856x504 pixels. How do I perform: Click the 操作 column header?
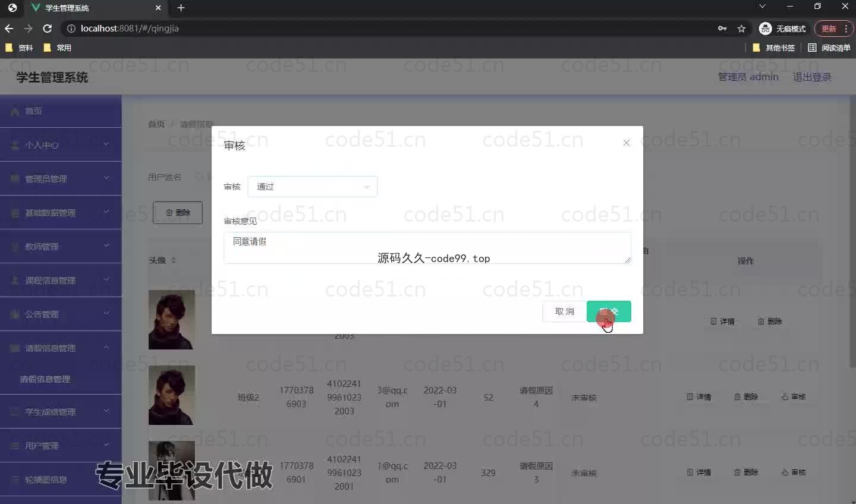tap(745, 260)
